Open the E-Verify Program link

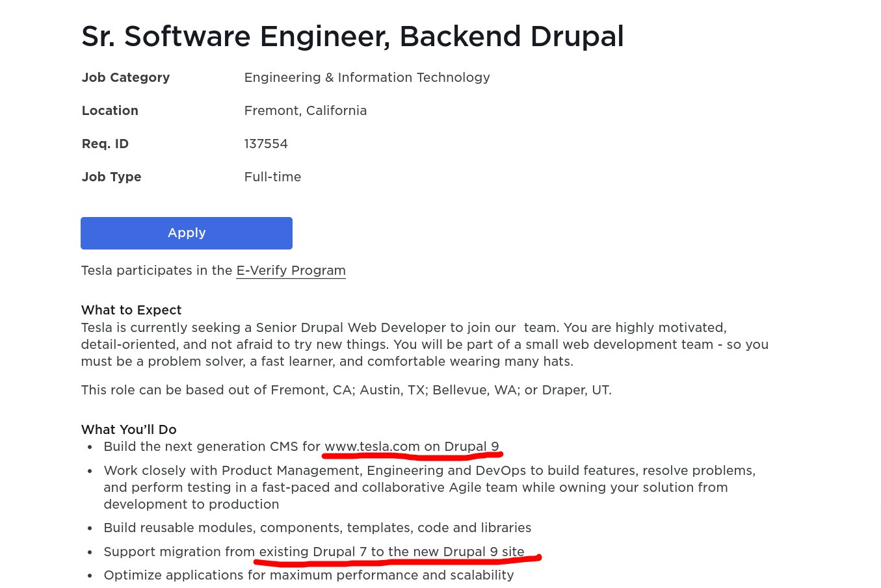tap(291, 270)
